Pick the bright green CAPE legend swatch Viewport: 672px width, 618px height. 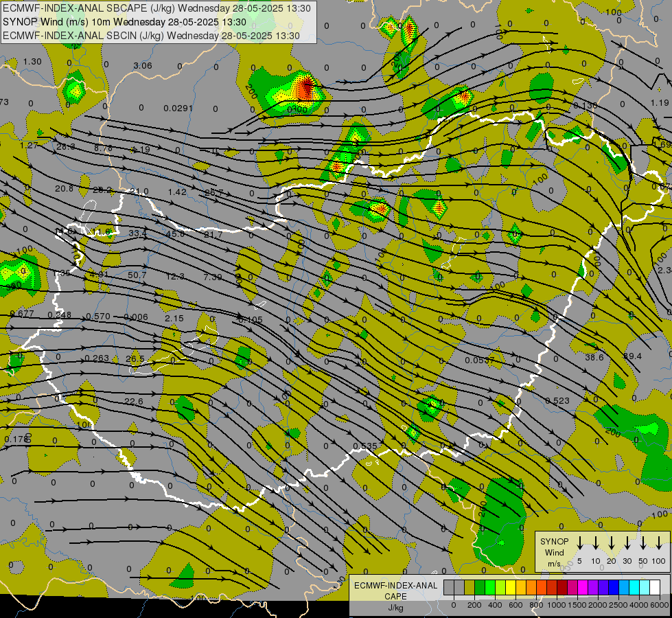(x=490, y=588)
